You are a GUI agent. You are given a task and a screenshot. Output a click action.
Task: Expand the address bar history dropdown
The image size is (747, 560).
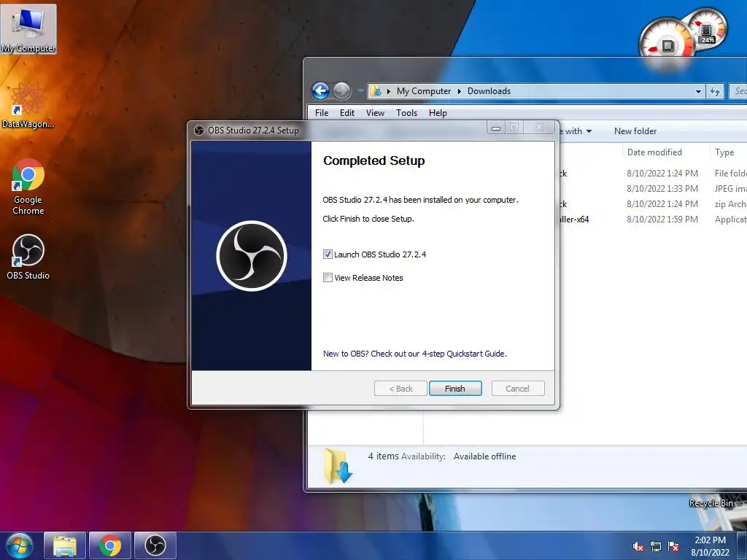pos(698,91)
